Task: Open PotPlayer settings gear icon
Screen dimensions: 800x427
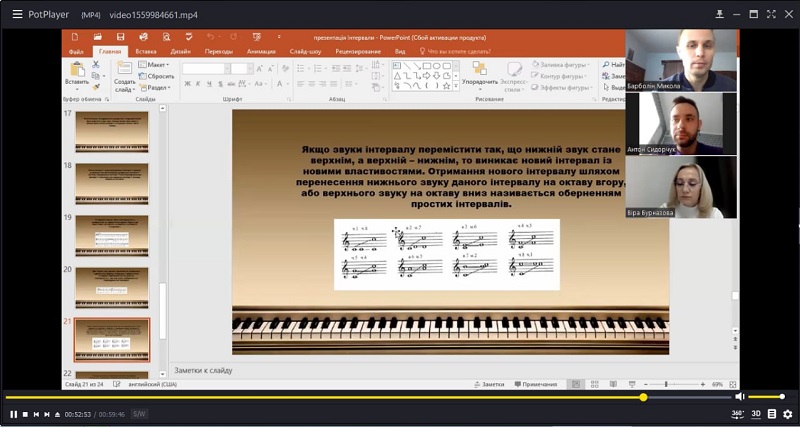Action: tap(788, 414)
